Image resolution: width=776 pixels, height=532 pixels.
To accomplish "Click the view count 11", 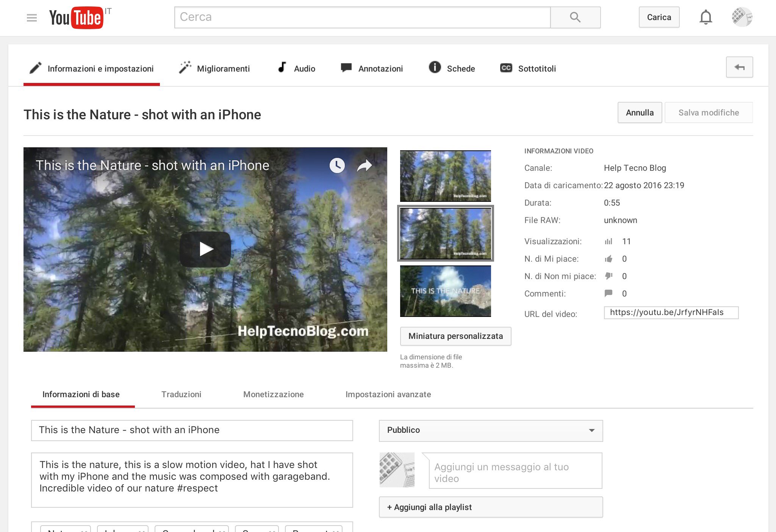I will coord(626,241).
